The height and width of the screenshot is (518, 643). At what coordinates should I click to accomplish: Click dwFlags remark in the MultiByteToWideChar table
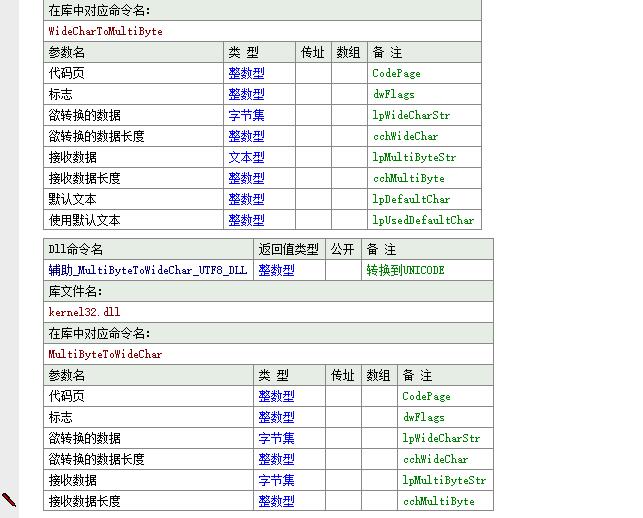424,417
